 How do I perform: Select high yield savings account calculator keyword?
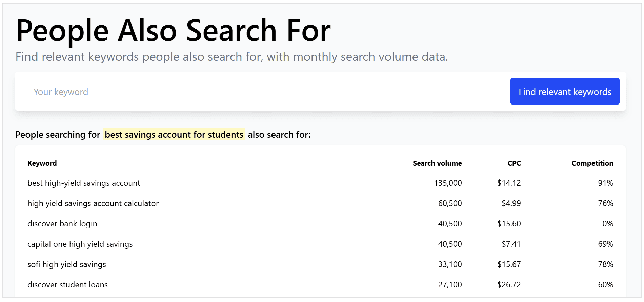tap(93, 203)
